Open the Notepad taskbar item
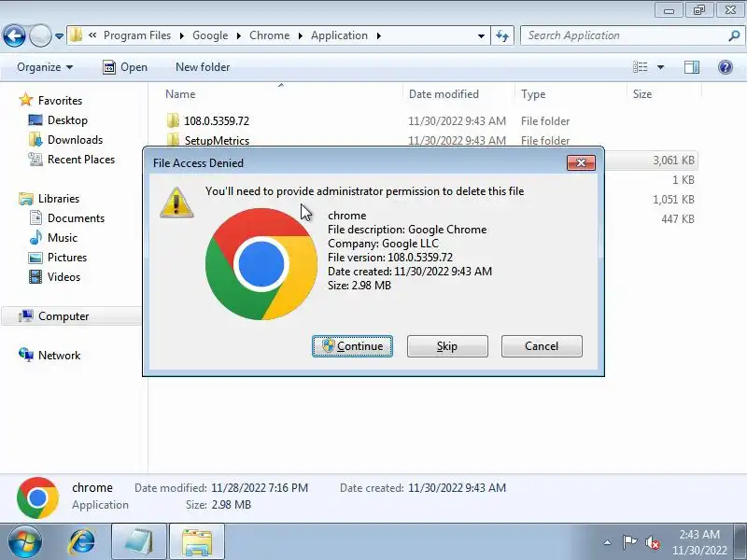The height and width of the screenshot is (560, 747). (138, 542)
